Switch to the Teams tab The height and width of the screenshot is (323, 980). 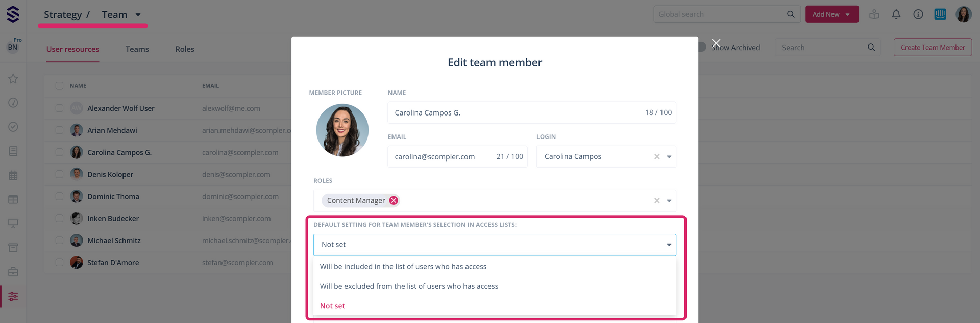137,49
